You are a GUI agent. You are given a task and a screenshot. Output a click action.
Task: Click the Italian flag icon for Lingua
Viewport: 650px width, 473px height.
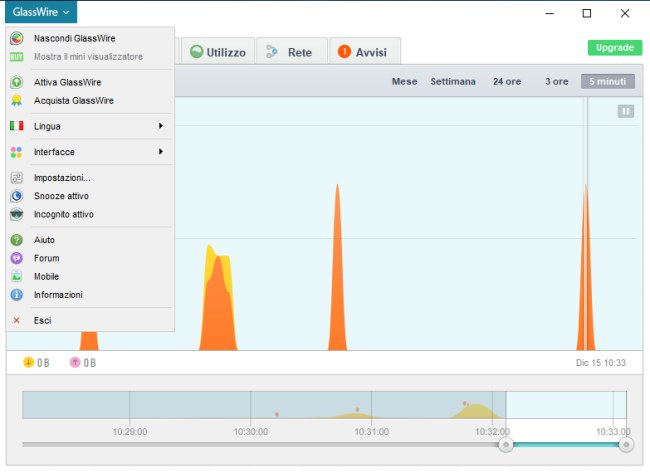17,126
